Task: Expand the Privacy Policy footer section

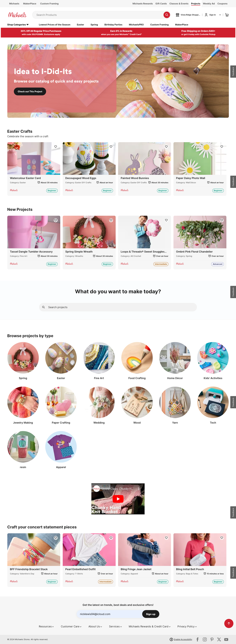Action: coord(187,627)
